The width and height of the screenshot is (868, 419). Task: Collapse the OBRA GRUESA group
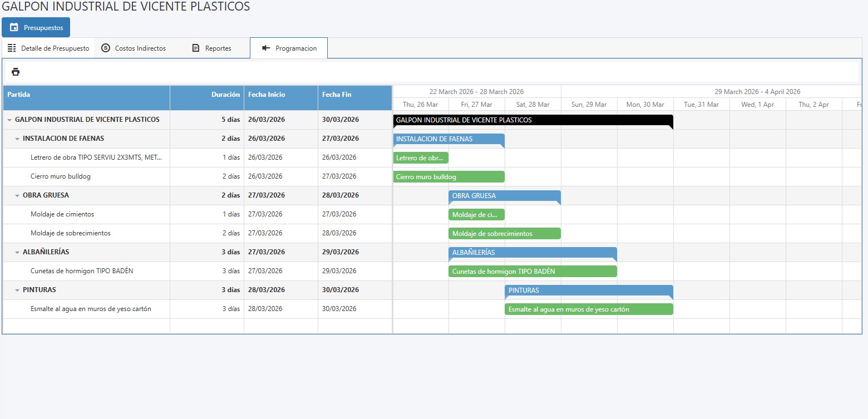click(x=17, y=195)
